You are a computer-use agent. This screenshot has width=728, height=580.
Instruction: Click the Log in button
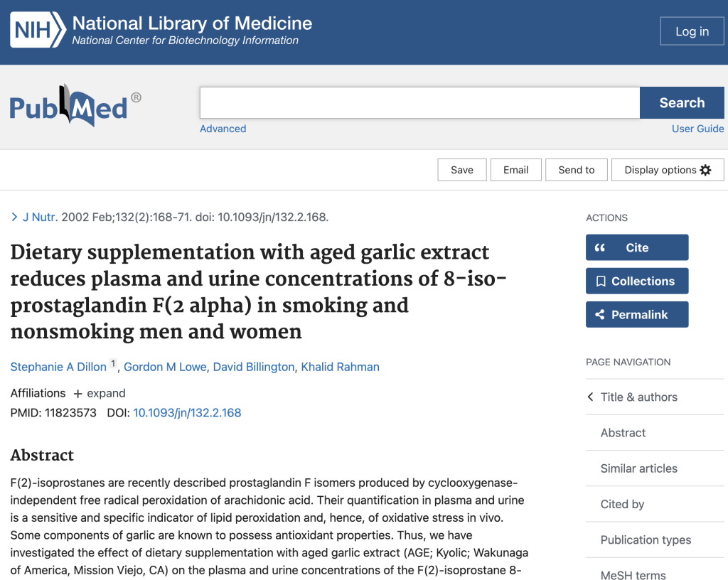692,31
